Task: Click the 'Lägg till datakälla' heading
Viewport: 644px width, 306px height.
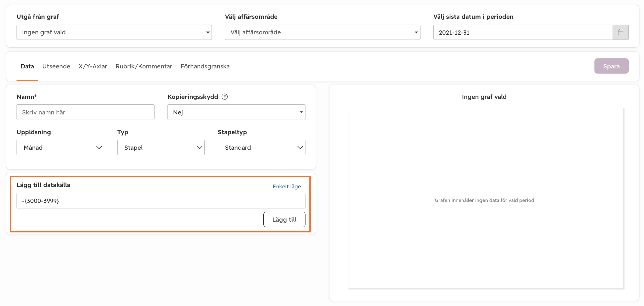Action: point(43,185)
